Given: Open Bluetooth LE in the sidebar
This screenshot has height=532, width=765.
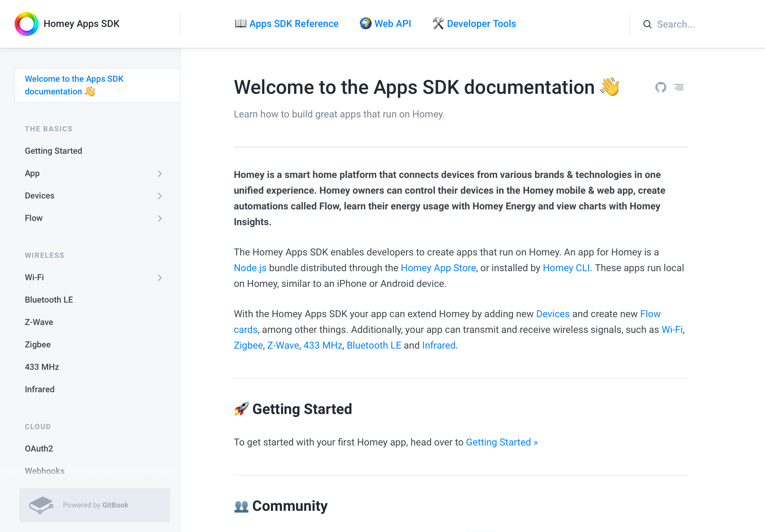Looking at the screenshot, I should [49, 300].
